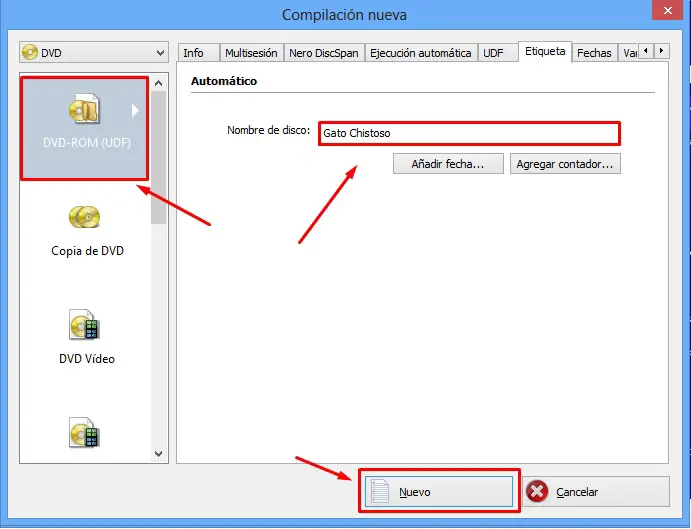Switch to the Info tab

click(x=198, y=53)
